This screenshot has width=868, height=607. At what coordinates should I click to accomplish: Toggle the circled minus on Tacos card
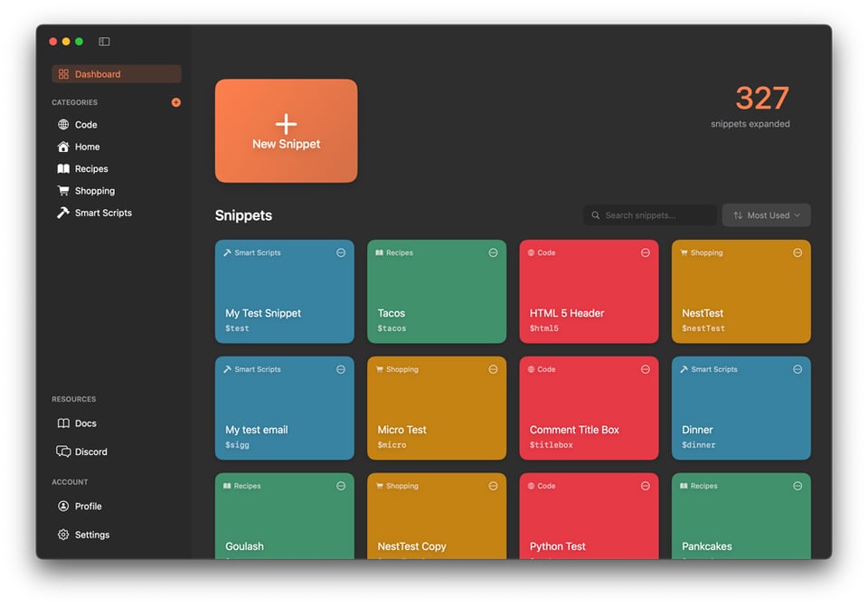click(x=493, y=252)
